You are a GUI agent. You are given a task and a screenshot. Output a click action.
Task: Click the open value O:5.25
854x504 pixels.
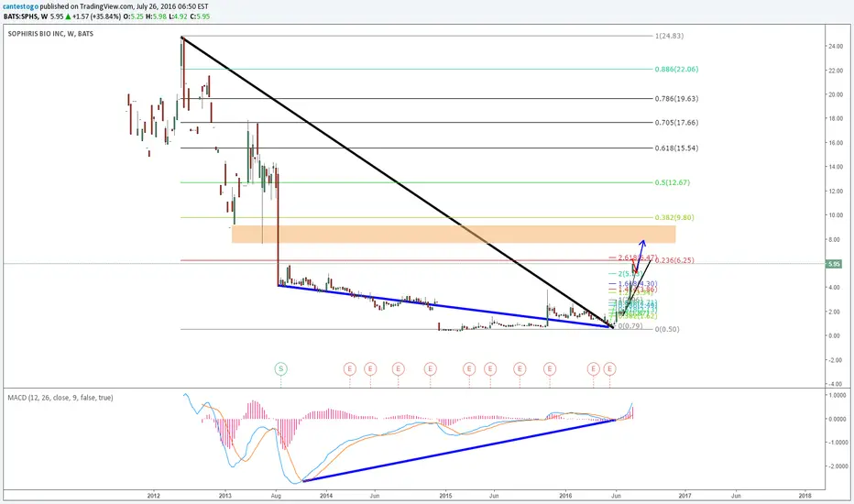[x=134, y=16]
